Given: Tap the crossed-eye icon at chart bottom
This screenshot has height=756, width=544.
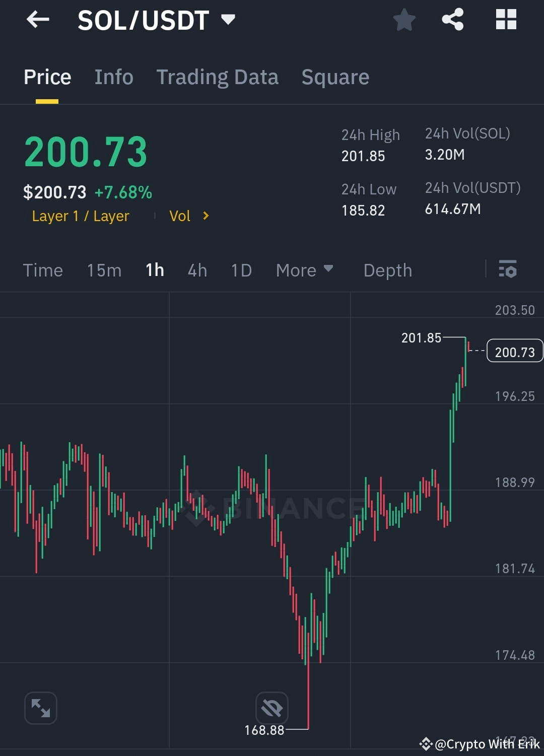Looking at the screenshot, I should pos(272,708).
